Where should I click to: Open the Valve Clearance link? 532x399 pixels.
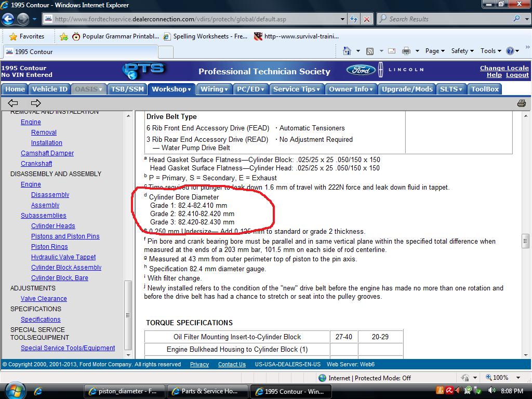click(x=44, y=299)
